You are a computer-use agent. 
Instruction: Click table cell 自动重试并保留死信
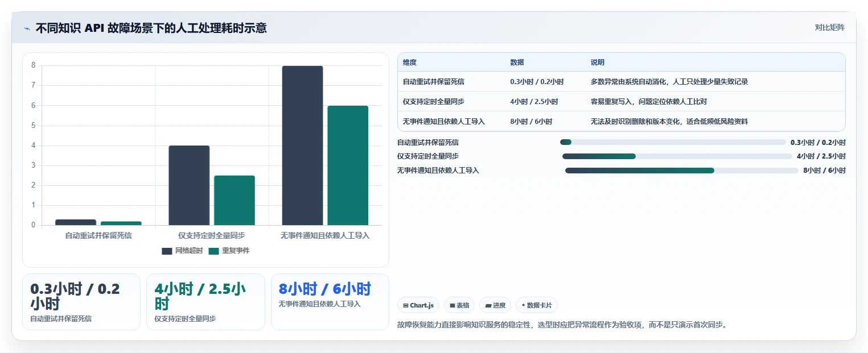point(434,82)
